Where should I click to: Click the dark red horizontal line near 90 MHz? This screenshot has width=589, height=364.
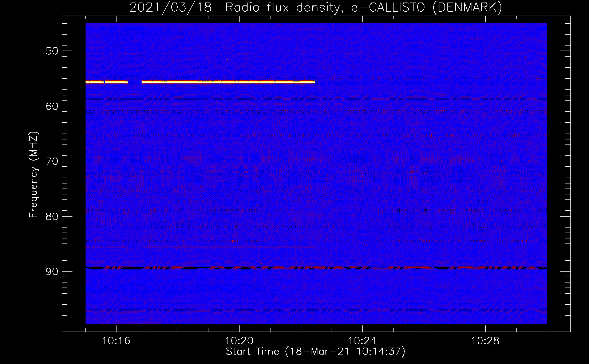pos(316,268)
